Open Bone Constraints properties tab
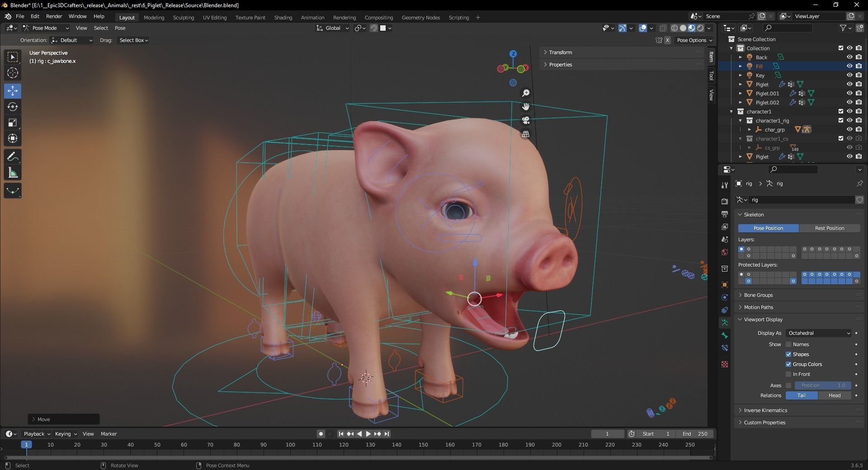The height and width of the screenshot is (470, 868). coord(725,348)
